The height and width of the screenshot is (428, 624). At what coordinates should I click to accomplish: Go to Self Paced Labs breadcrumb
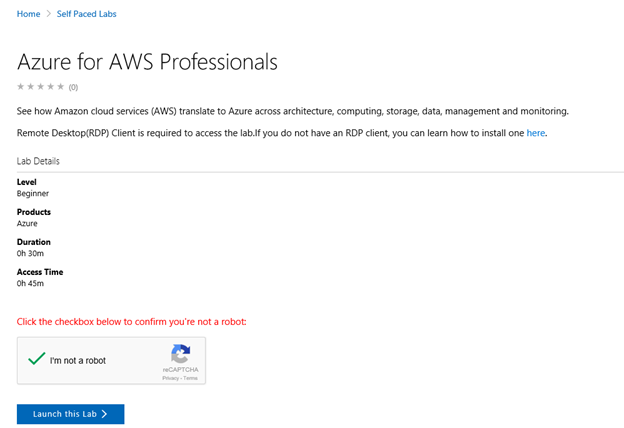(x=86, y=14)
